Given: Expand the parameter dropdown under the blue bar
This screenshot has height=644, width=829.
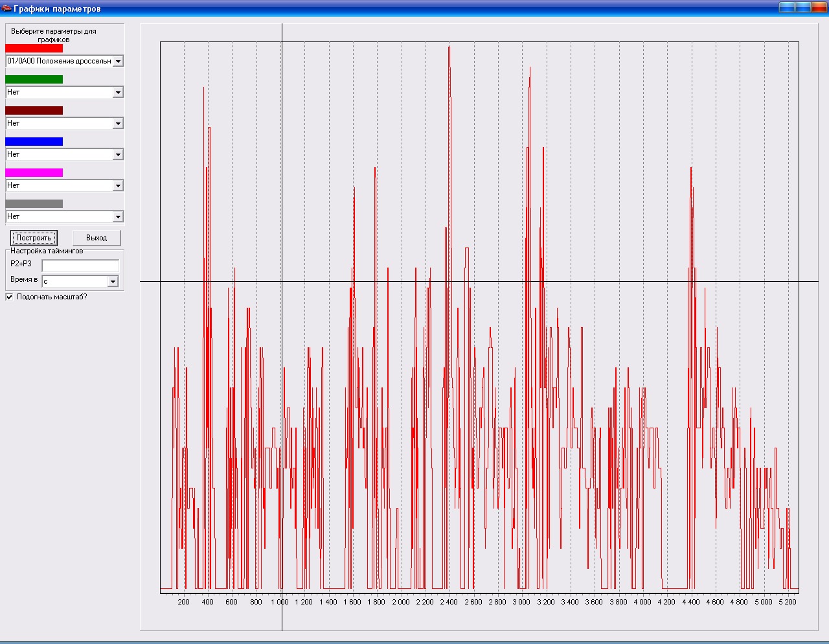Looking at the screenshot, I should [x=118, y=155].
